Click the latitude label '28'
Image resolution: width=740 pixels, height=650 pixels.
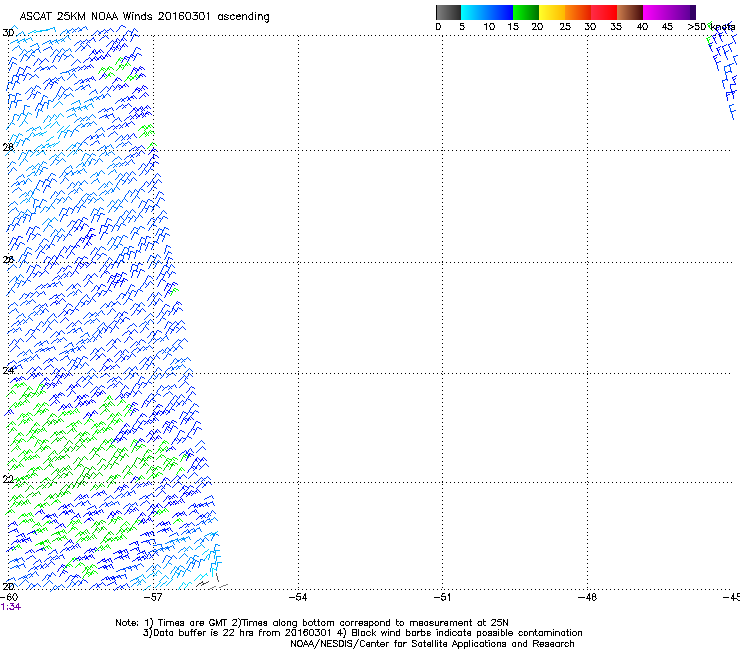8,147
